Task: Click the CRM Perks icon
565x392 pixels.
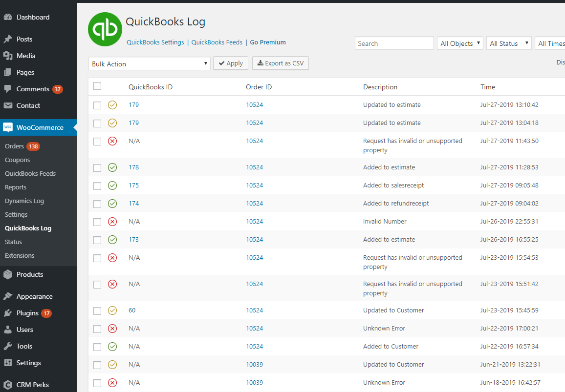Action: (x=8, y=385)
